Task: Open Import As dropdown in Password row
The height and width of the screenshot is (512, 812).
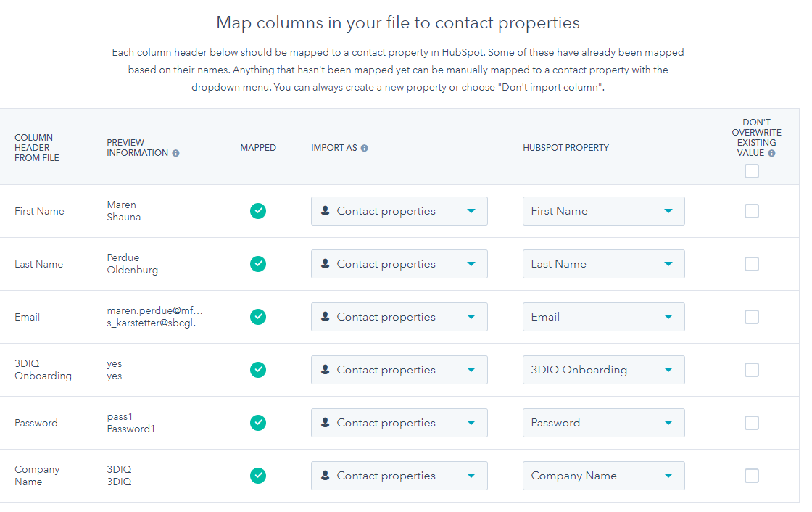Action: [x=399, y=423]
